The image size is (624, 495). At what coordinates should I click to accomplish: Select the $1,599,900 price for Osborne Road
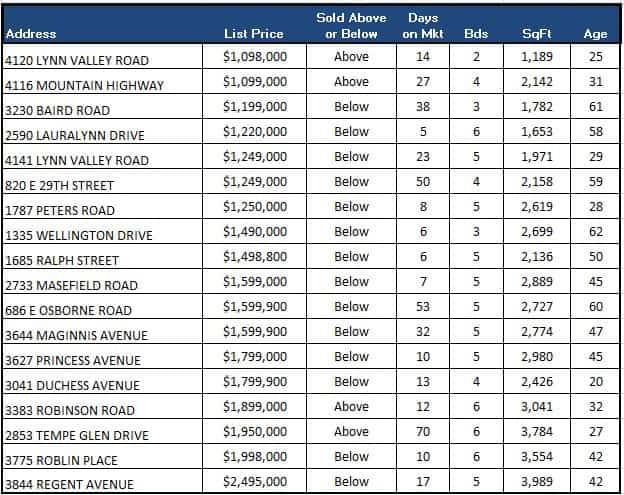coord(255,307)
